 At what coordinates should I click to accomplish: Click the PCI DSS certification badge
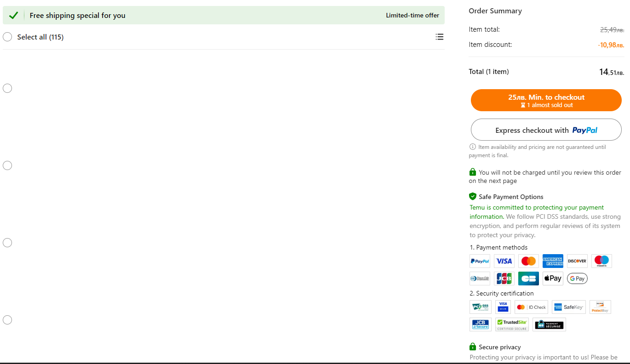480,307
